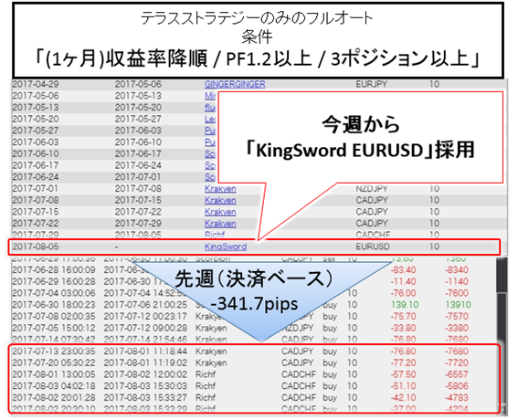This screenshot has height=420, width=518.
Task: Select pips value -57.50
Action: 403,374
